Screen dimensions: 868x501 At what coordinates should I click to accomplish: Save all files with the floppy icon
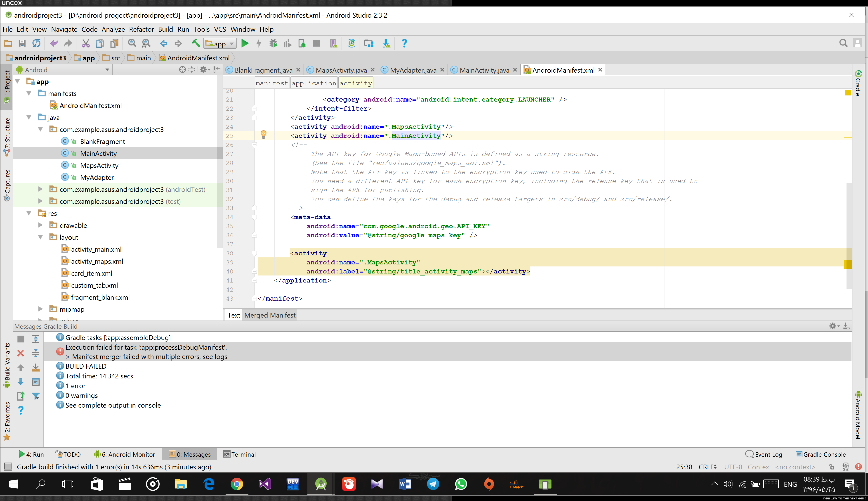click(22, 43)
